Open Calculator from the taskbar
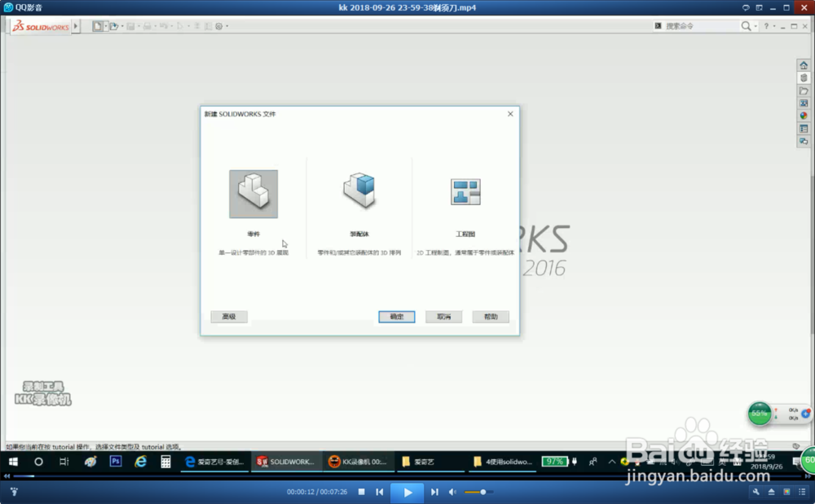 click(165, 462)
